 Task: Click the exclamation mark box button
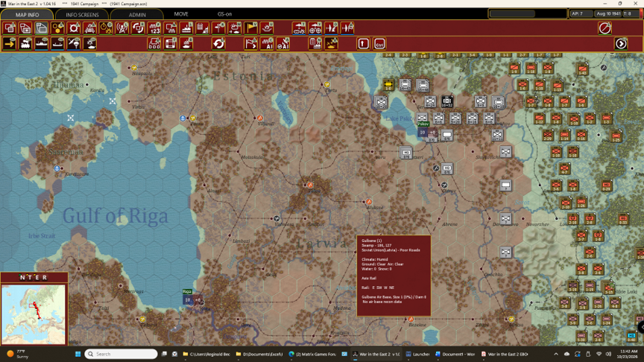coord(363,43)
